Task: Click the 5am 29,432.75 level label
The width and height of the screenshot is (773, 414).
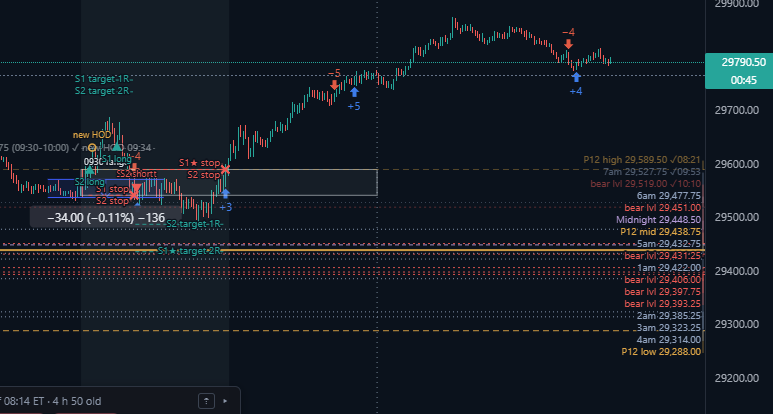Action: pyautogui.click(x=668, y=243)
